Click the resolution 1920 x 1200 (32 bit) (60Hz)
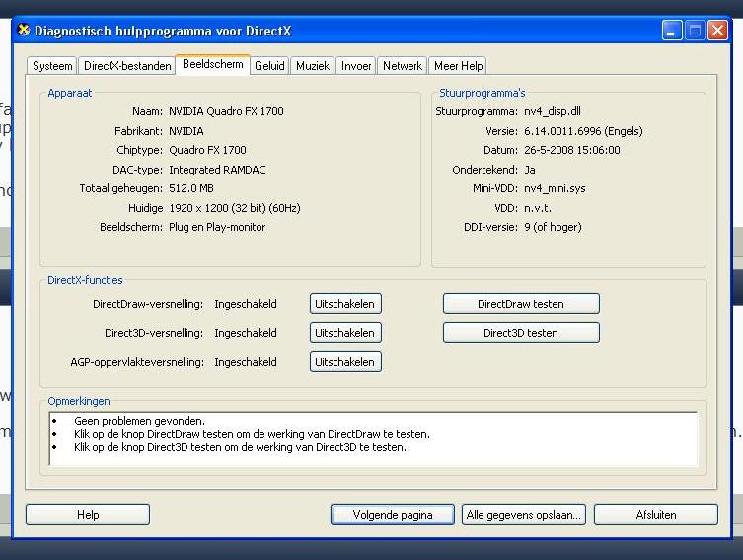The width and height of the screenshot is (743, 560). (235, 208)
